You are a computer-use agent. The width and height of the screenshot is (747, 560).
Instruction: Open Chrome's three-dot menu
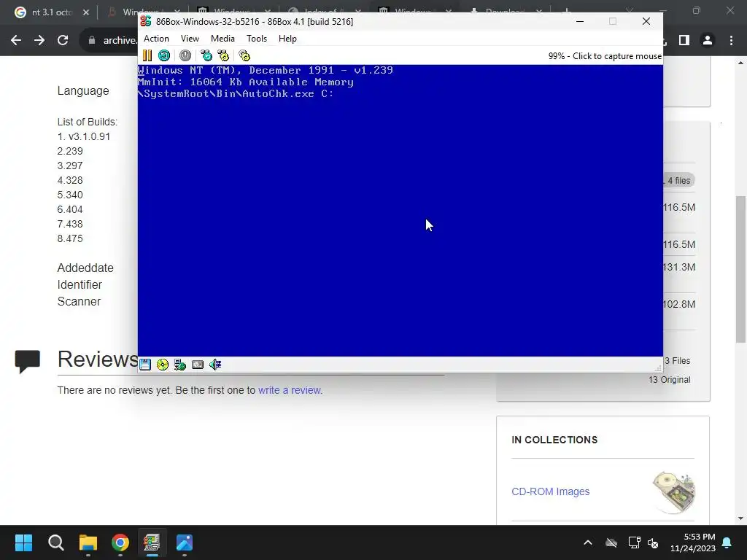pyautogui.click(x=731, y=41)
